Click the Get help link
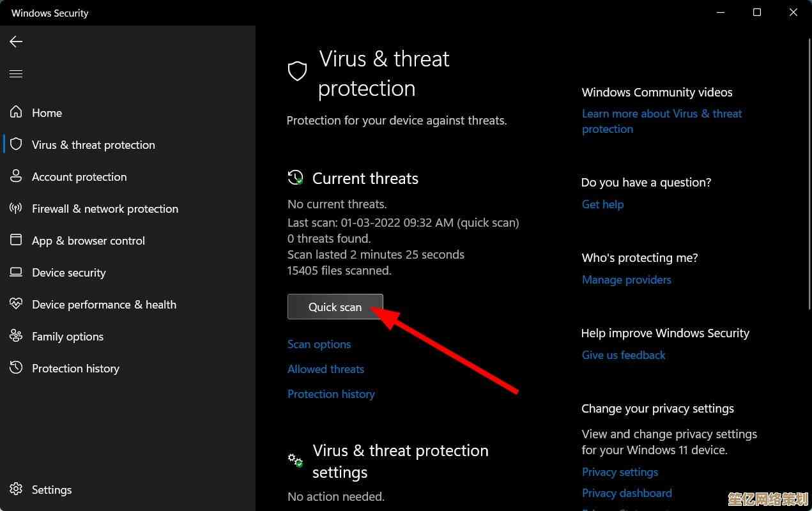 tap(602, 204)
